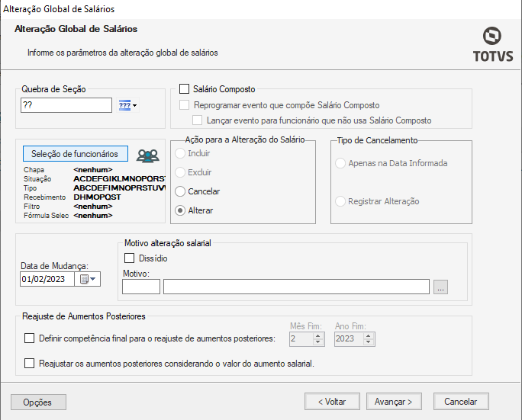Click the Quebra de Seção text field

(x=66, y=105)
